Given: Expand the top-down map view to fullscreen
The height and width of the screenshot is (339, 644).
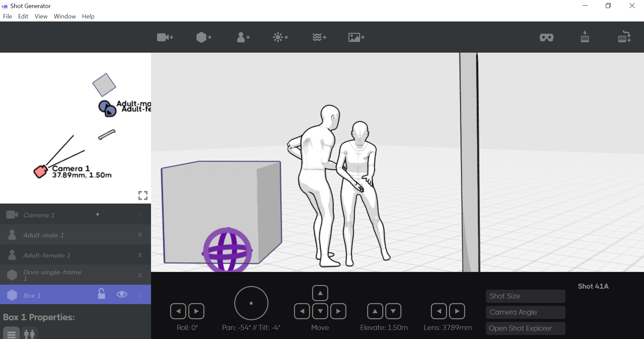Looking at the screenshot, I should point(143,195).
